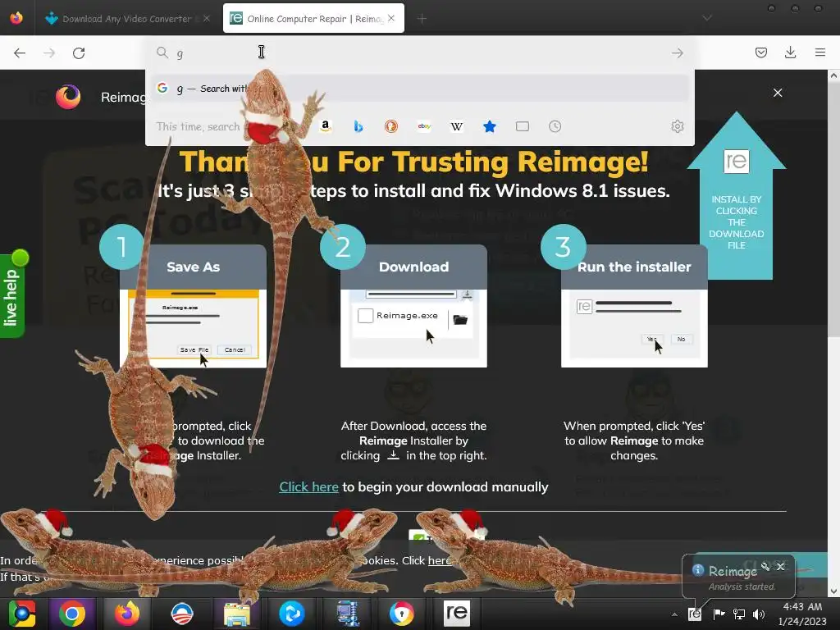
Task: Close the Reimage notification balloon
Action: (781, 566)
